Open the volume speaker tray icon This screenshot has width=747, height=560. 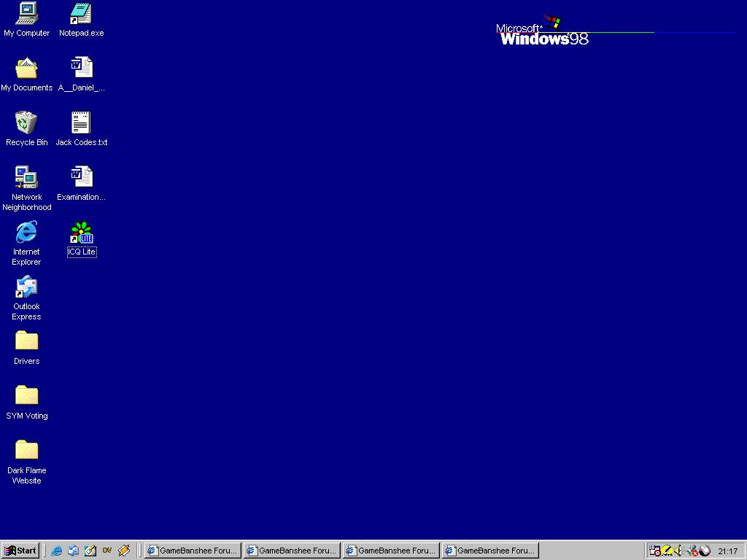click(678, 551)
